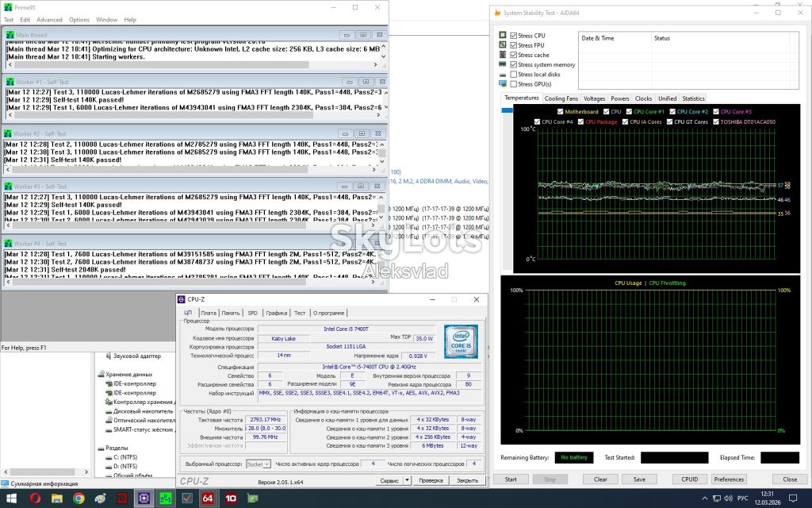Click the Save button in AIDA64
The height and width of the screenshot is (508, 812).
click(x=639, y=479)
